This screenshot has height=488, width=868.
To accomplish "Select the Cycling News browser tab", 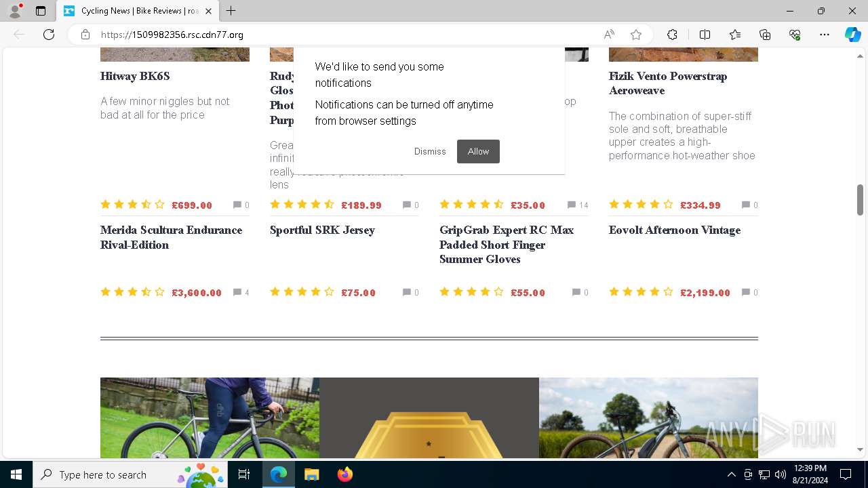I will tap(138, 11).
